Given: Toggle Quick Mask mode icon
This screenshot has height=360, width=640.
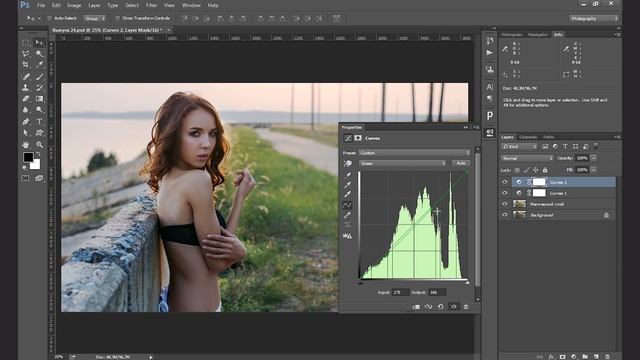Looking at the screenshot, I should pyautogui.click(x=25, y=178).
